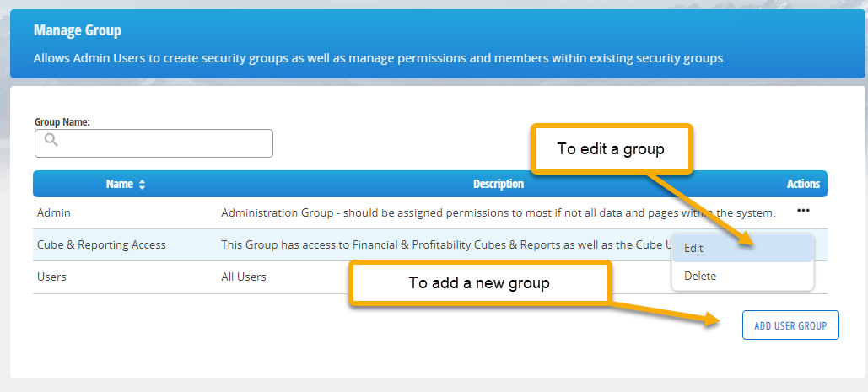This screenshot has height=392, width=868.
Task: Toggle the sort arrows beside Name
Action: point(143,185)
